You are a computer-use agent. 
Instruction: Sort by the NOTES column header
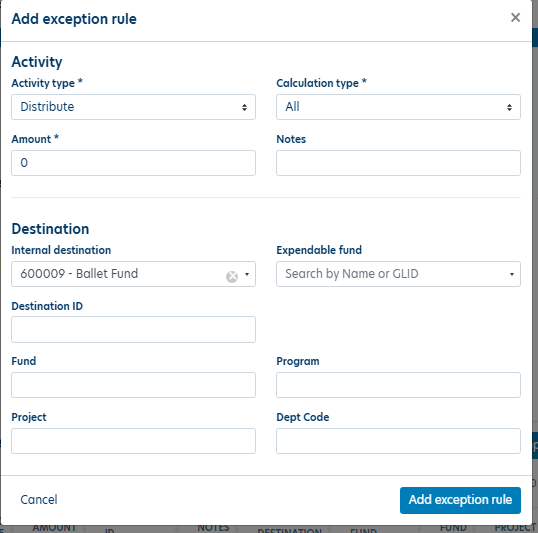pyautogui.click(x=213, y=528)
